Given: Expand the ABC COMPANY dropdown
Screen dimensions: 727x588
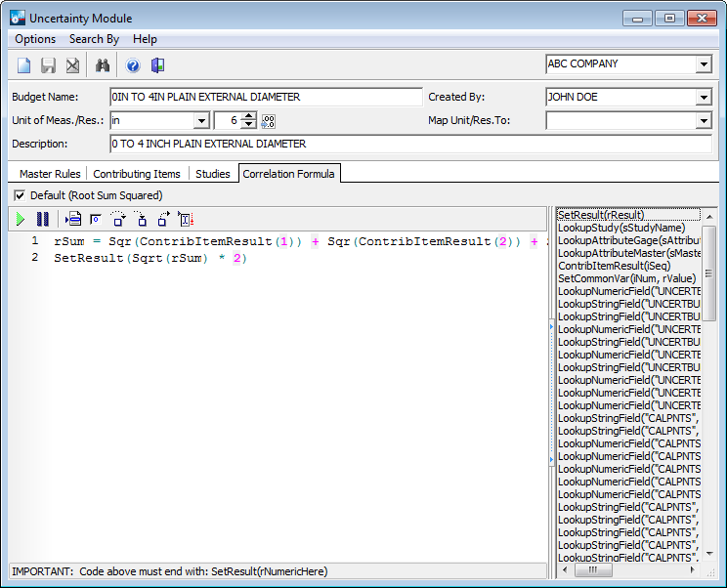Looking at the screenshot, I should pyautogui.click(x=704, y=64).
